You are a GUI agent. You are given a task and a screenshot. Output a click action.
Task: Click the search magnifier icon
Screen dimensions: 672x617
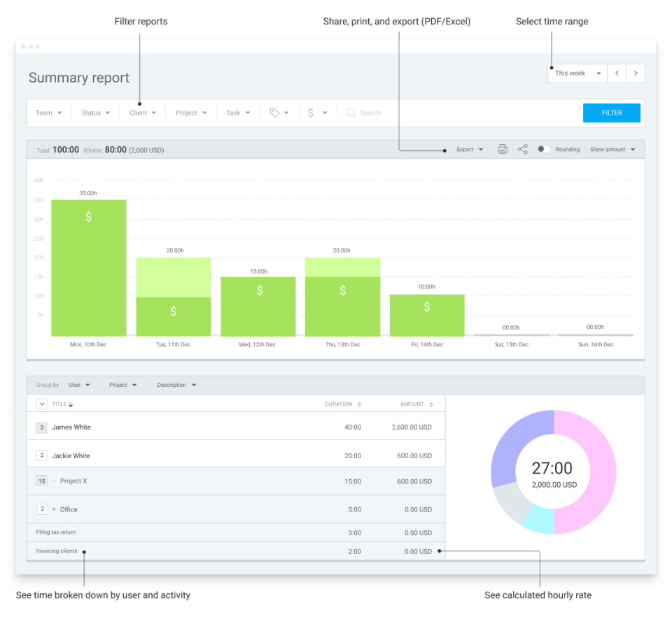click(x=351, y=113)
